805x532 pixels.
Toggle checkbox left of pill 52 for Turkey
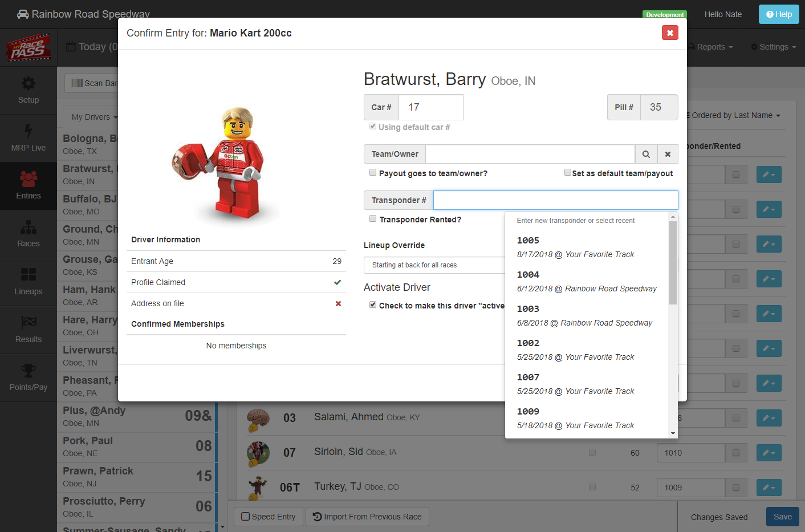tap(592, 487)
